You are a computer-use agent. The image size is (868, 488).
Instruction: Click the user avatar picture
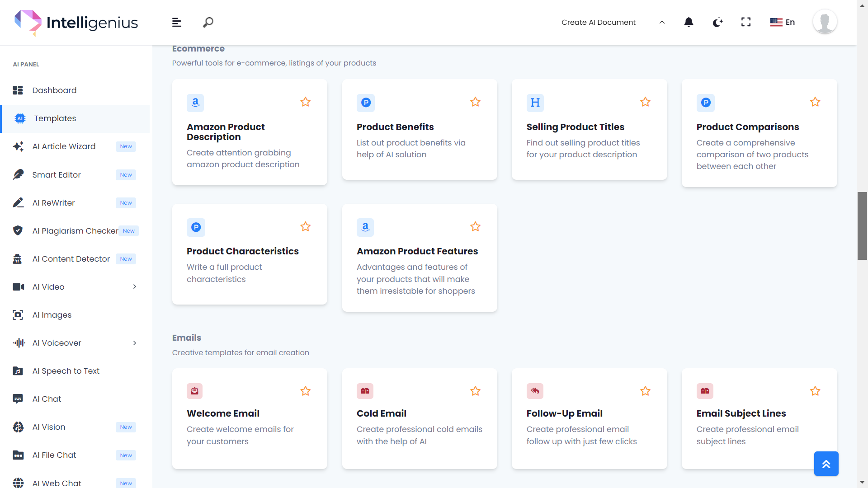coord(825,22)
